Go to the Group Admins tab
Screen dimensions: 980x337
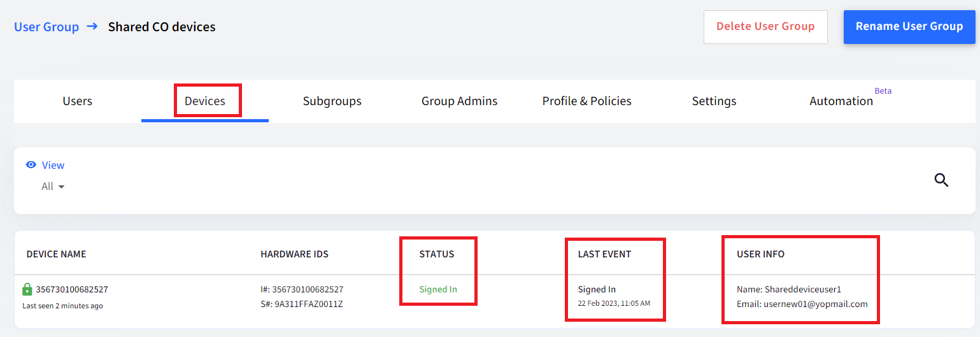(x=460, y=101)
